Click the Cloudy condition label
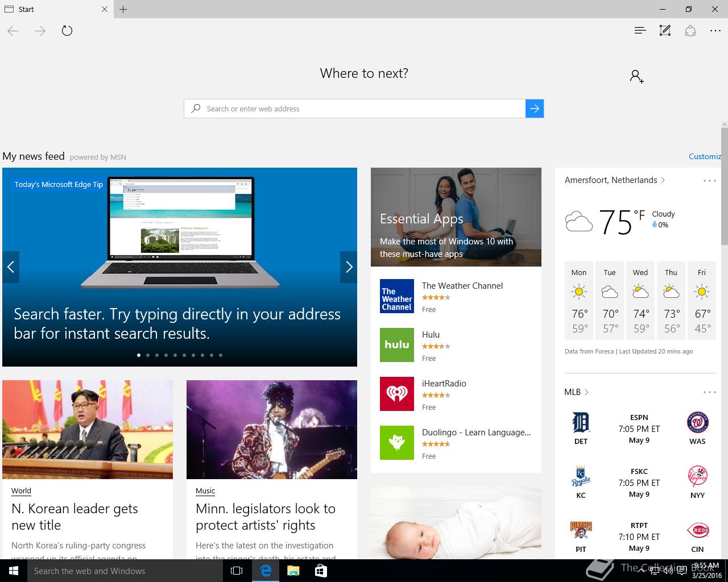This screenshot has width=728, height=582. pos(663,214)
